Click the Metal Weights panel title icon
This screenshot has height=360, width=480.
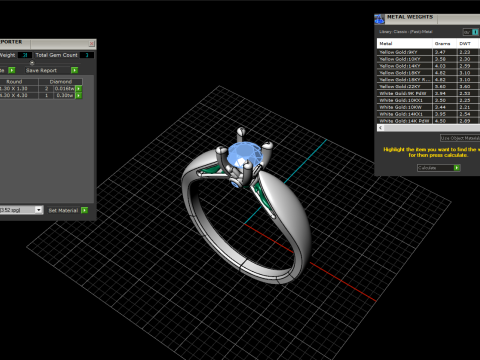[x=379, y=19]
